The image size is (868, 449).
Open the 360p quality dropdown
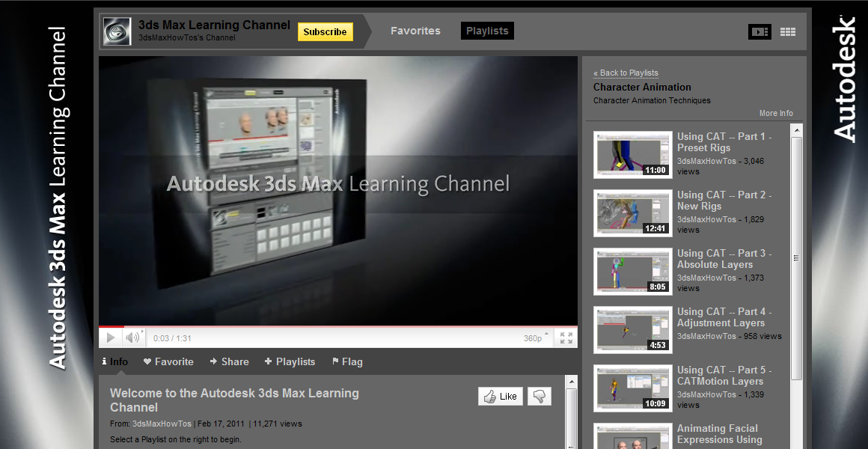tap(535, 337)
